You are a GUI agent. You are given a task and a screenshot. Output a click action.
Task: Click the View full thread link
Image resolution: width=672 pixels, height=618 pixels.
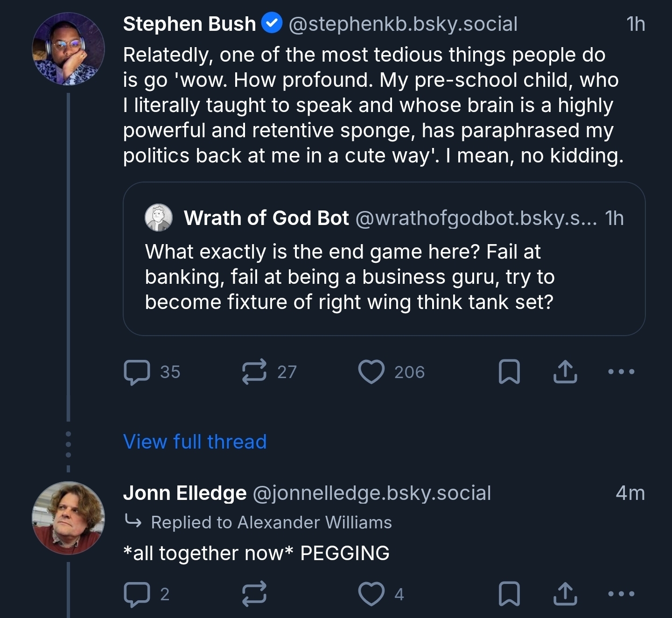pos(195,442)
